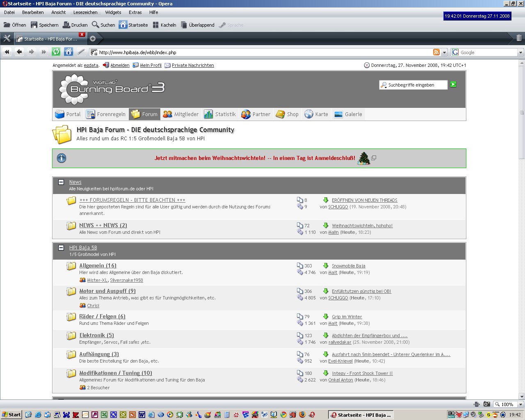Screen dimensions: 525x420
Task: Open the Weihnachtswichteln, hohoho! thread link
Action: (x=362, y=226)
